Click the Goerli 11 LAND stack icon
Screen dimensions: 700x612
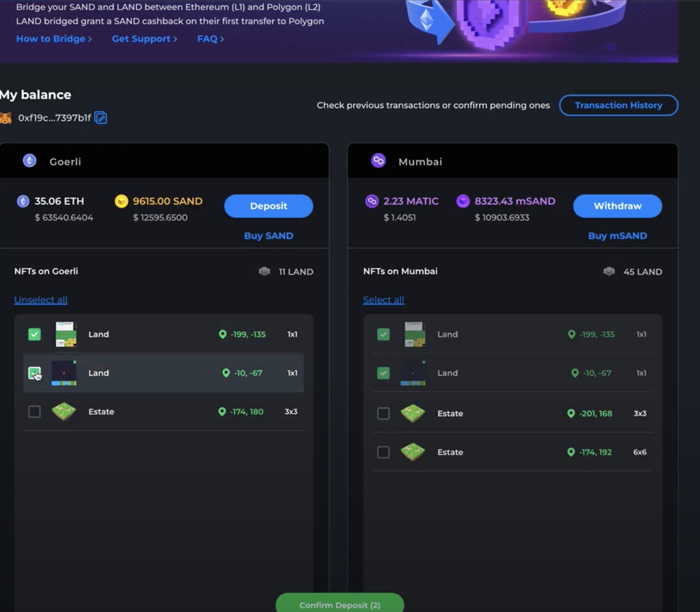click(264, 272)
